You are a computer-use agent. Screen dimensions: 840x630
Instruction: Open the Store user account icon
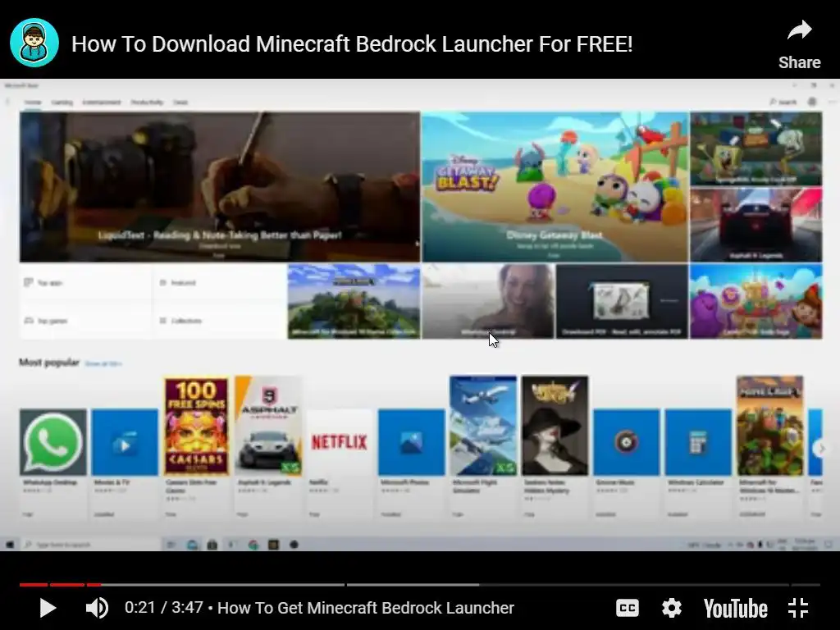(x=812, y=102)
